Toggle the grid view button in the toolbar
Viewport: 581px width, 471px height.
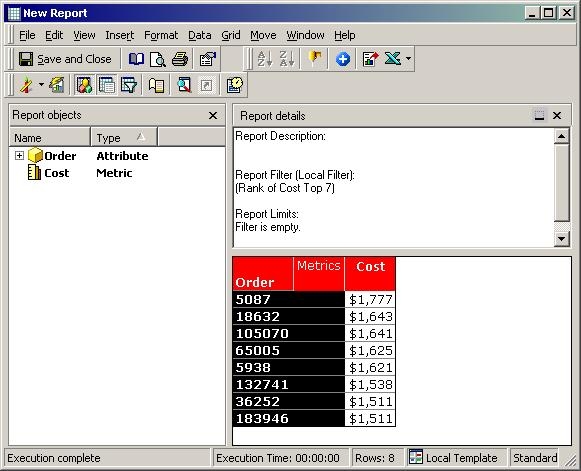(107, 85)
